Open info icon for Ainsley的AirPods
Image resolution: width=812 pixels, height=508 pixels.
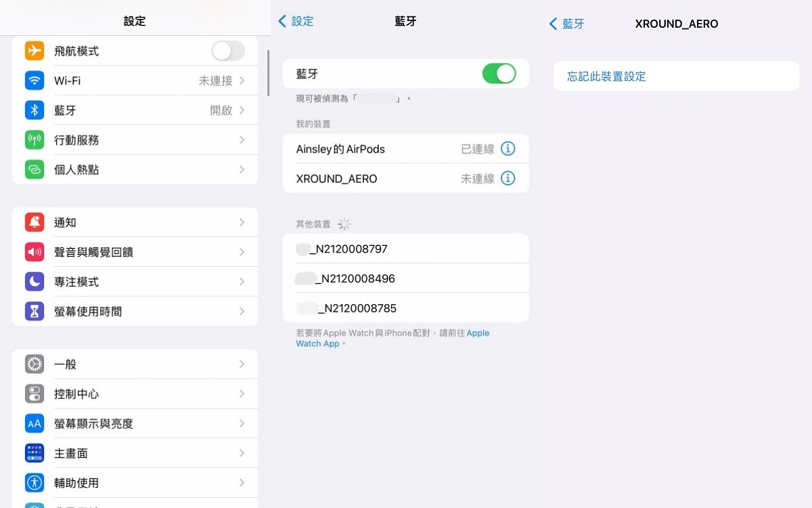point(507,149)
